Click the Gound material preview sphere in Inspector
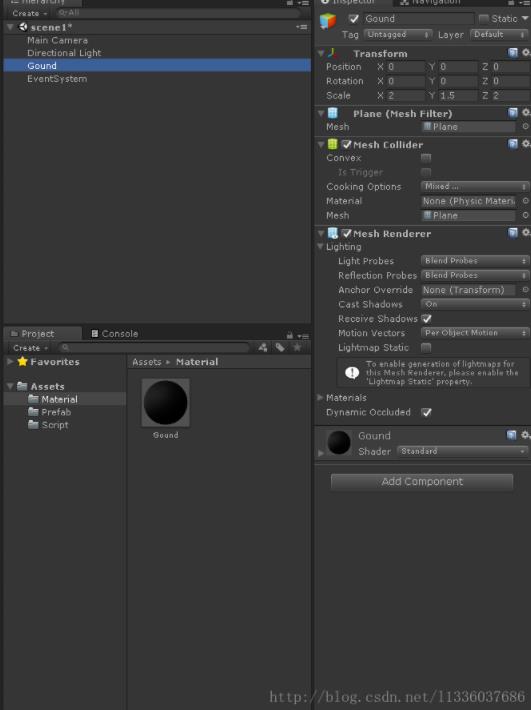 coord(339,442)
